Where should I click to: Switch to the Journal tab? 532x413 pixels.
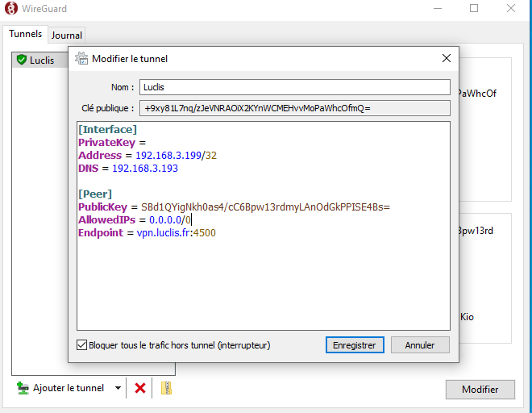tap(66, 35)
